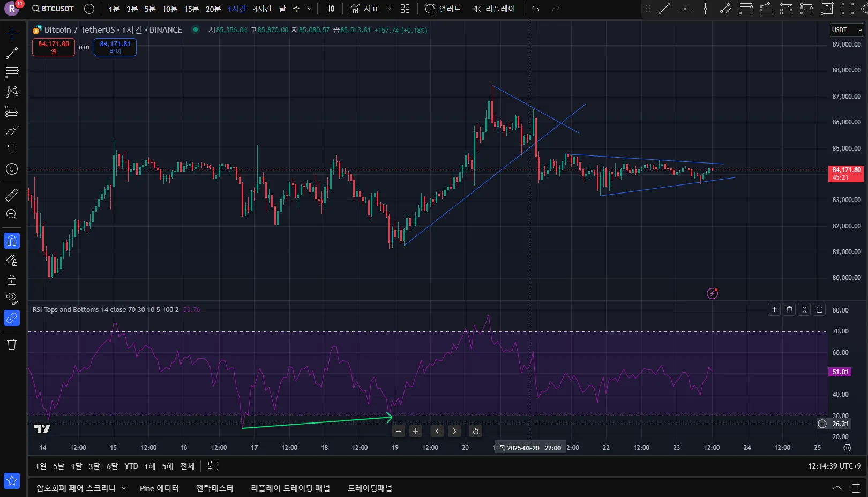Screen dimensions: 868x497
Task: Select the ruler measure tool
Action: 12,195
